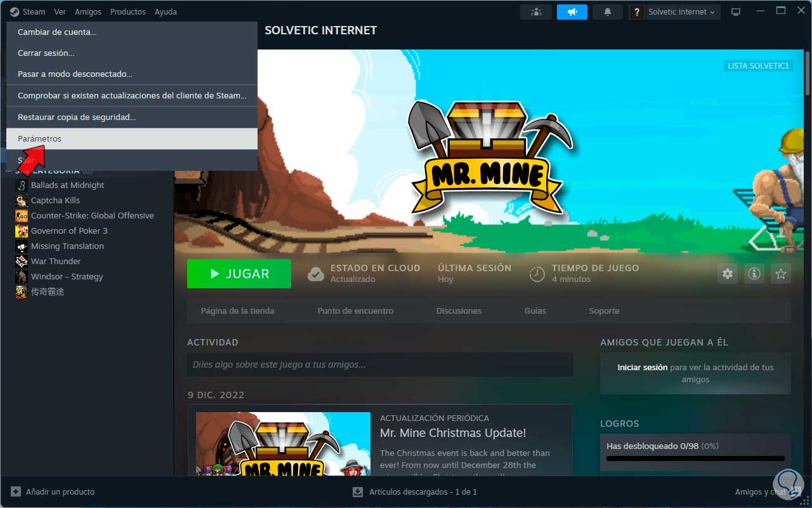Open game settings gear icon
812x508 pixels.
click(728, 274)
